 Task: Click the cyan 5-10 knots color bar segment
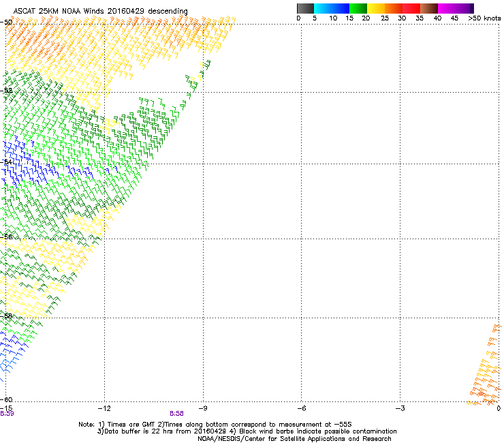point(323,8)
